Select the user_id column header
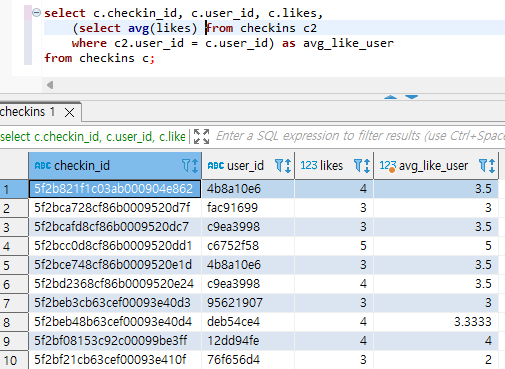This screenshot has height=369, width=505. click(x=248, y=166)
